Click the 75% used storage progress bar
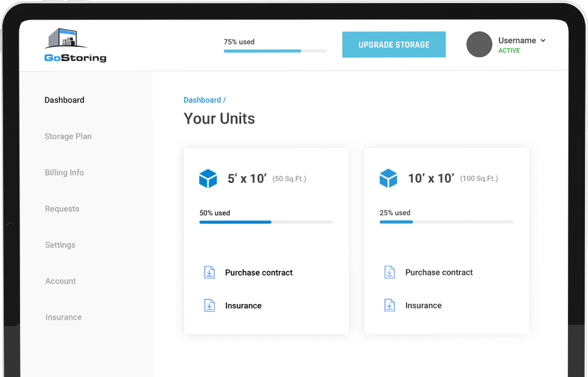The image size is (588, 377). [275, 51]
